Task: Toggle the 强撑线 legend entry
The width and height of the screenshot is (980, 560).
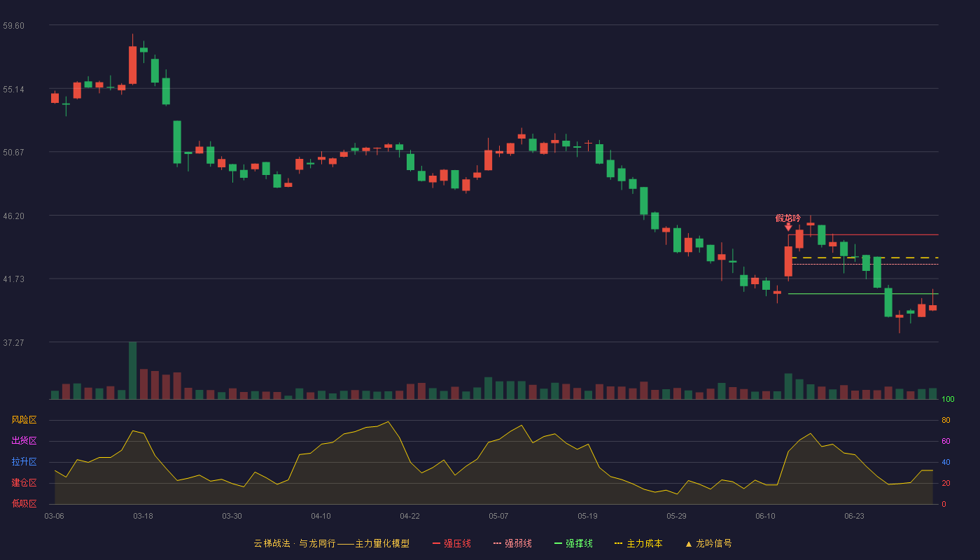Action: (x=573, y=543)
